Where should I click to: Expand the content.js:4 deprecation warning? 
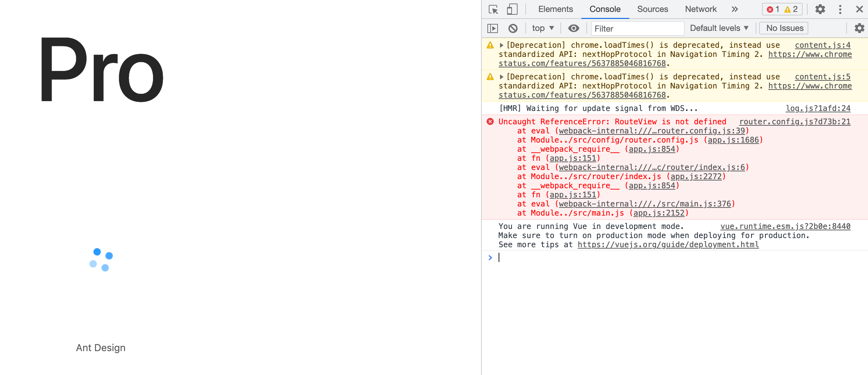click(x=501, y=45)
